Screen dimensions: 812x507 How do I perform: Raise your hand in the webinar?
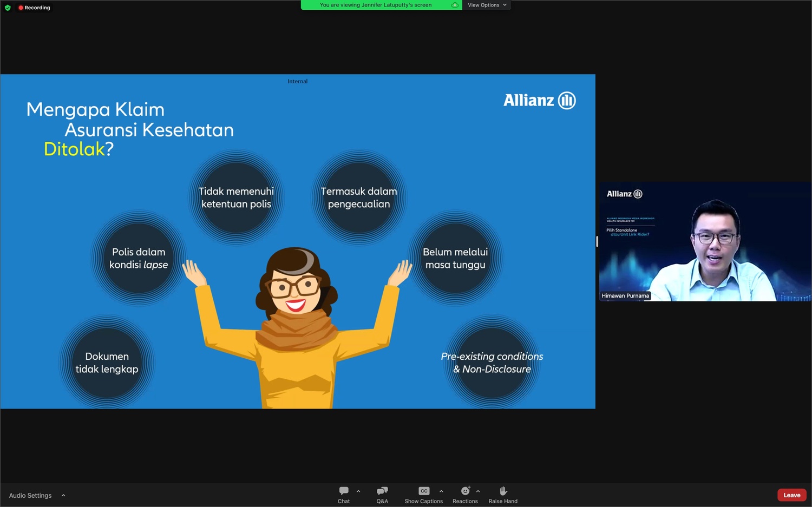pyautogui.click(x=503, y=494)
